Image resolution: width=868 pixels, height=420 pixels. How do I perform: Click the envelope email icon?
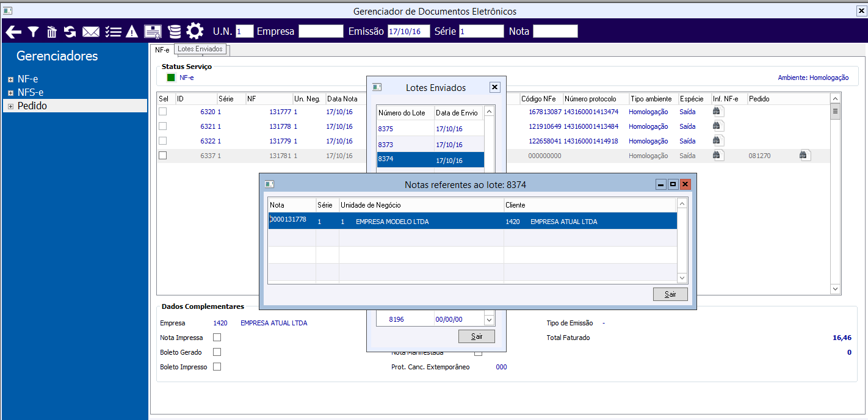click(91, 32)
